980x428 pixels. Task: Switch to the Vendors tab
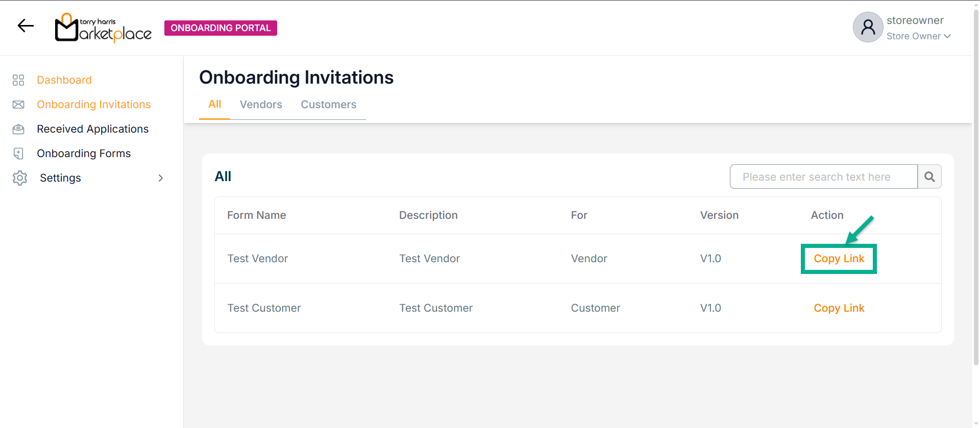point(261,105)
